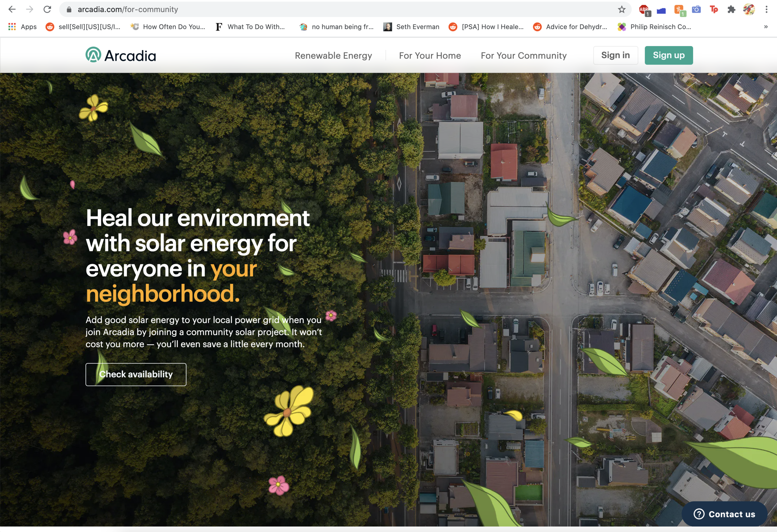Viewport: 777px width, 532px height.
Task: Open the AdBlock Plus extension icon
Action: (x=644, y=10)
